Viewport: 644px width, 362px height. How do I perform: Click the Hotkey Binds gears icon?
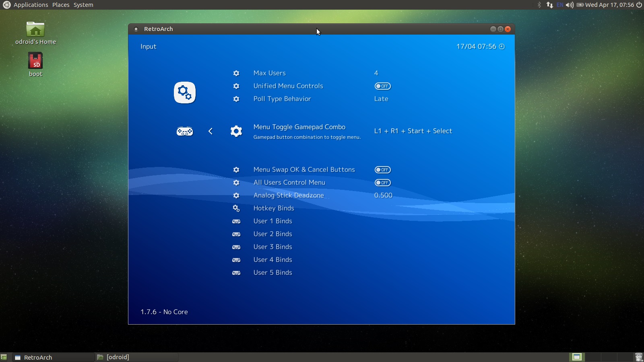(236, 208)
